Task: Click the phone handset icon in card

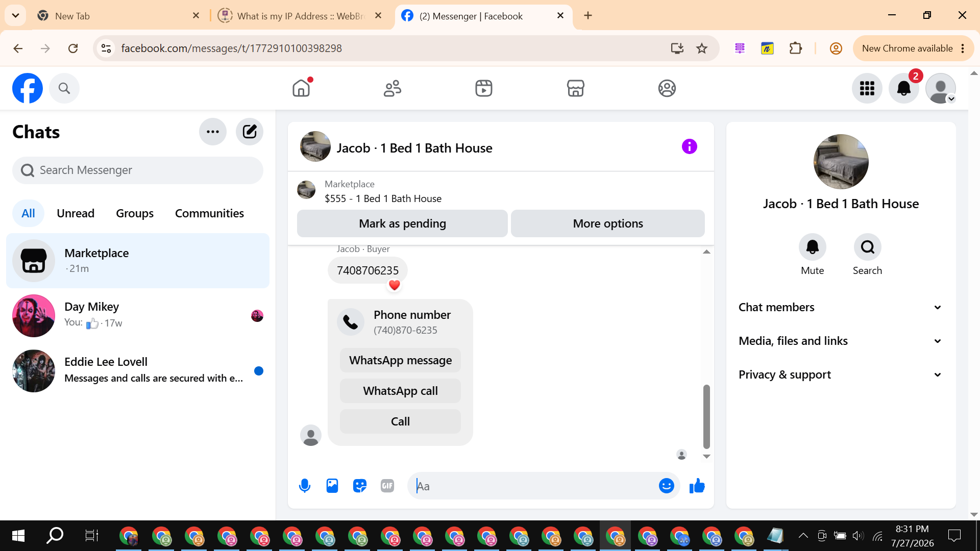Action: tap(351, 322)
